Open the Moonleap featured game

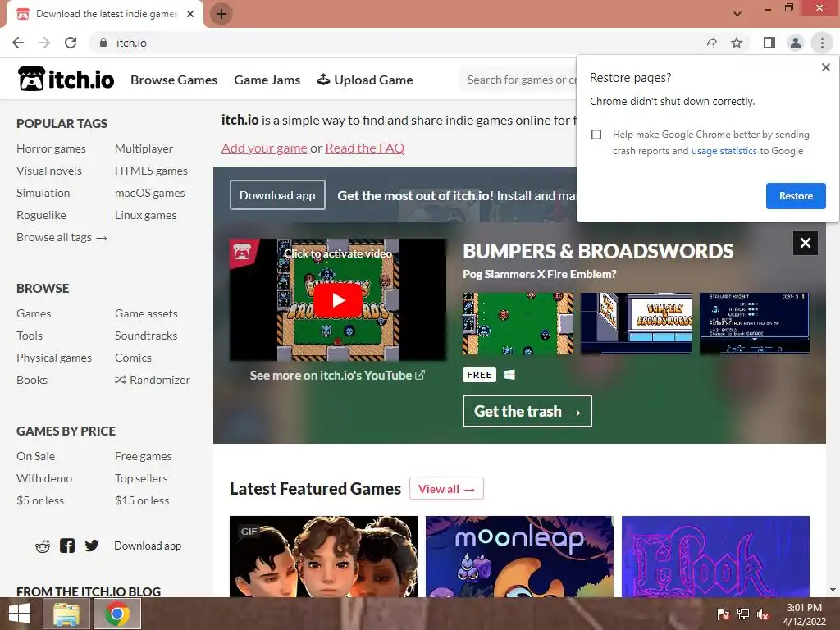[519, 557]
